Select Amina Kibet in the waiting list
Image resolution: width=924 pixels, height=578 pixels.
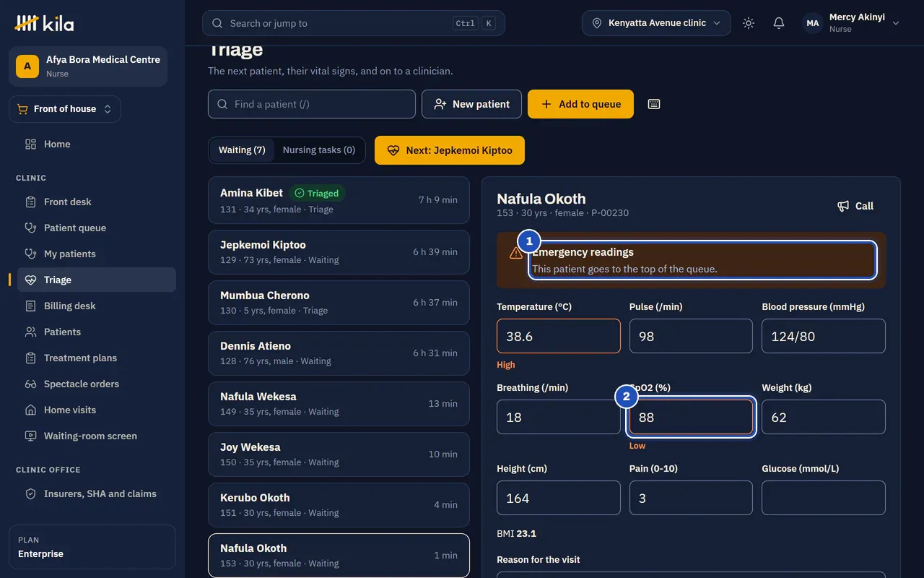pyautogui.click(x=339, y=200)
